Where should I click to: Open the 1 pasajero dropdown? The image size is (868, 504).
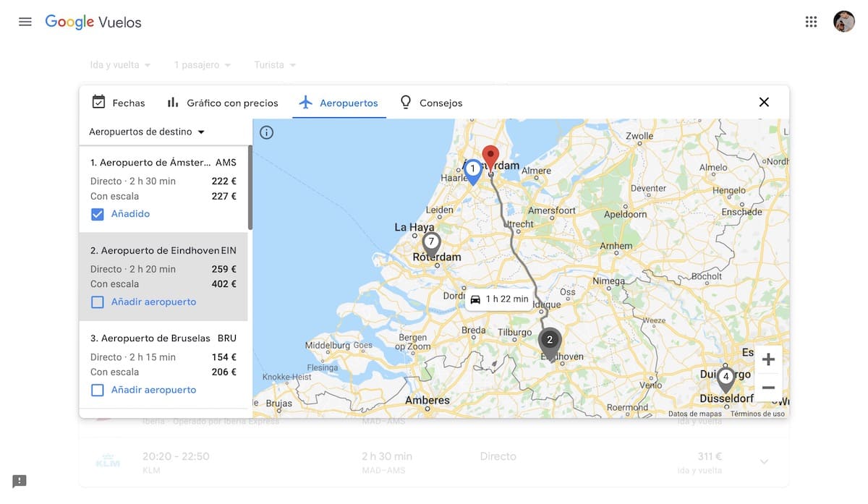202,65
